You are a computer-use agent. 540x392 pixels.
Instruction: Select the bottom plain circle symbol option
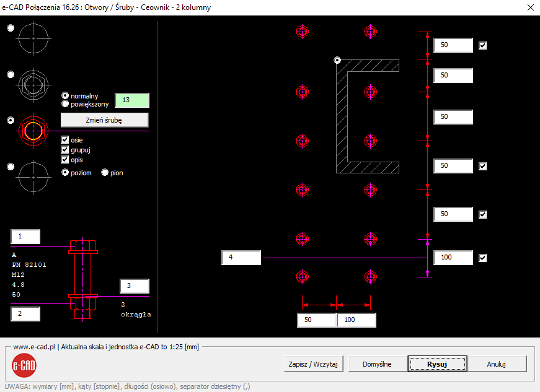pyautogui.click(x=11, y=167)
